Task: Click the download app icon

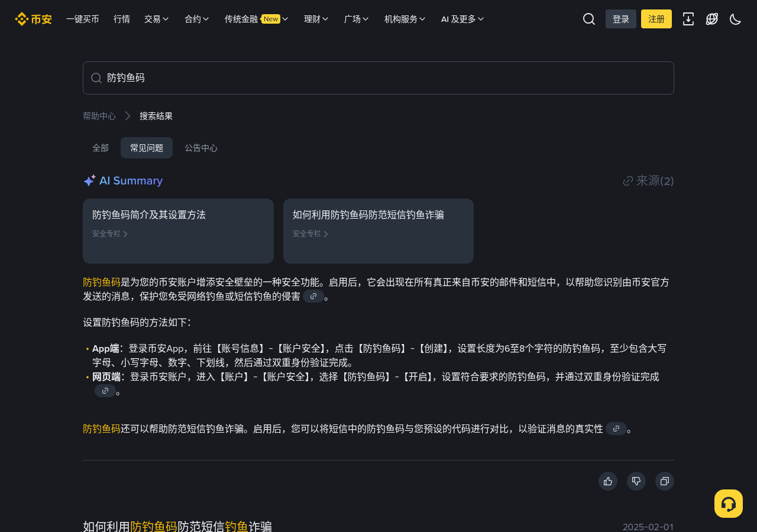Action: pyautogui.click(x=688, y=19)
